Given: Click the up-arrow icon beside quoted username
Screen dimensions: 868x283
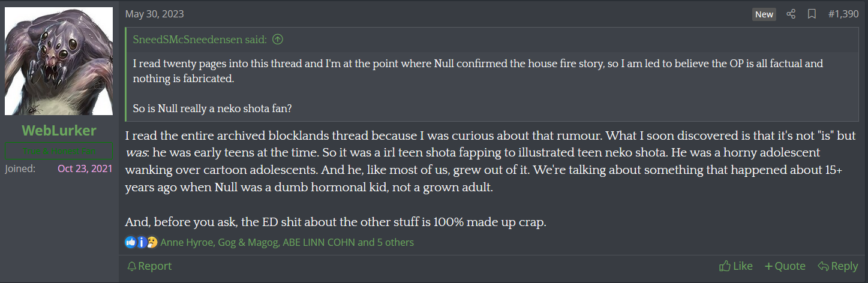Looking at the screenshot, I should click(277, 40).
